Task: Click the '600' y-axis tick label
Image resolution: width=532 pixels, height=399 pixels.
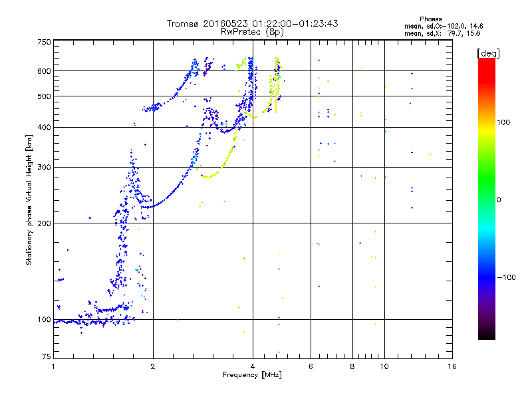Action: pos(44,71)
